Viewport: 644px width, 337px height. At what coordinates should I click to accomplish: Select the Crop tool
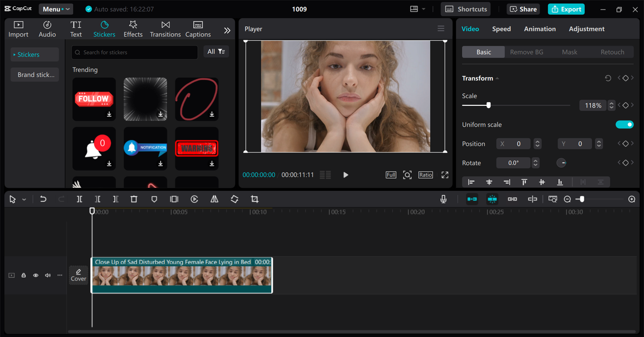pos(255,199)
